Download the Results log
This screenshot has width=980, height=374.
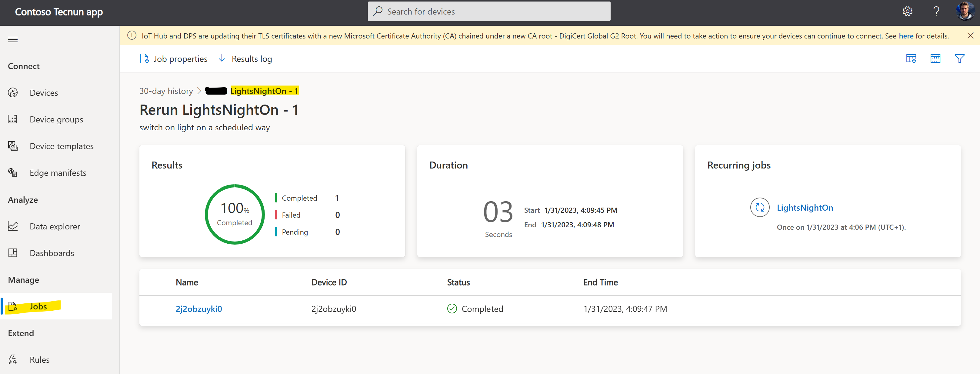pyautogui.click(x=245, y=59)
